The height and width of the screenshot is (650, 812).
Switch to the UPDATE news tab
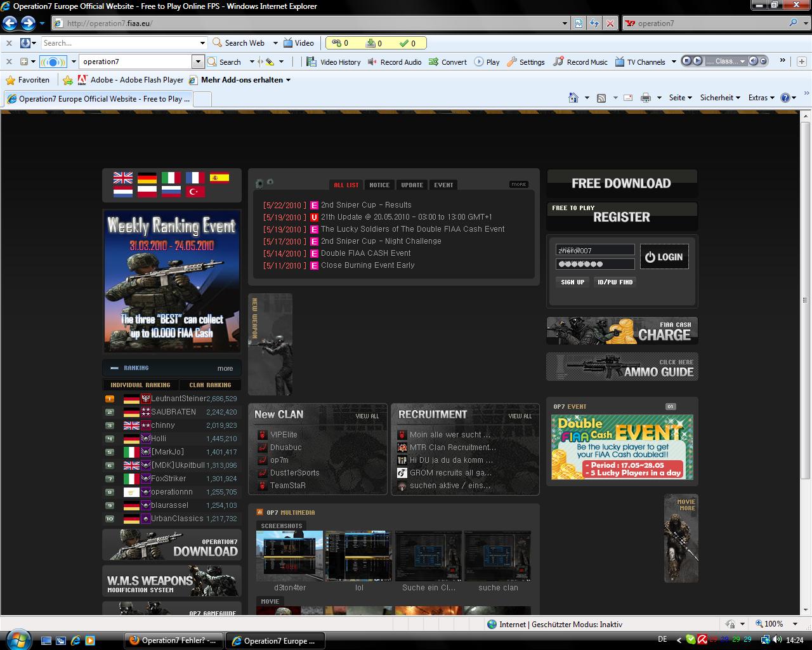click(x=412, y=185)
